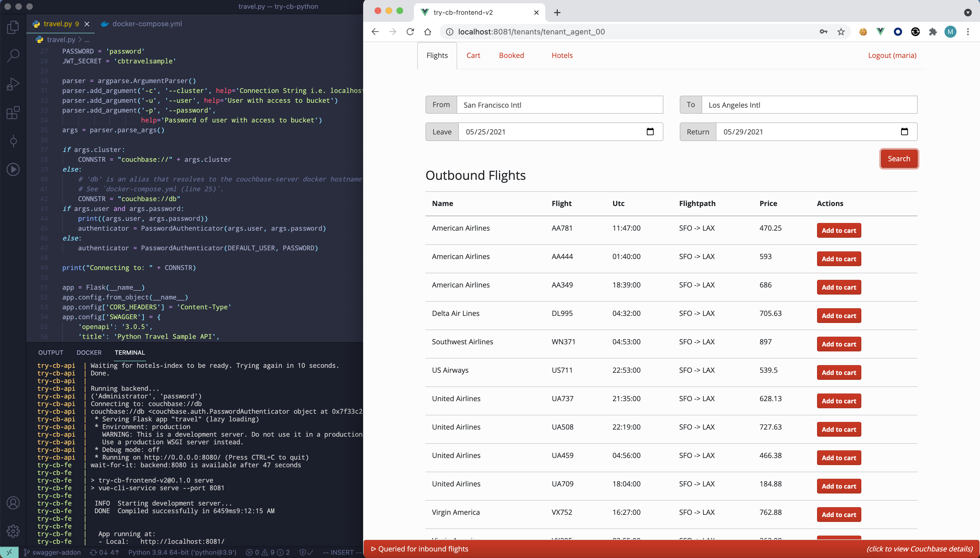The height and width of the screenshot is (558, 980).
Task: Bookmark page with star icon
Action: pyautogui.click(x=841, y=32)
